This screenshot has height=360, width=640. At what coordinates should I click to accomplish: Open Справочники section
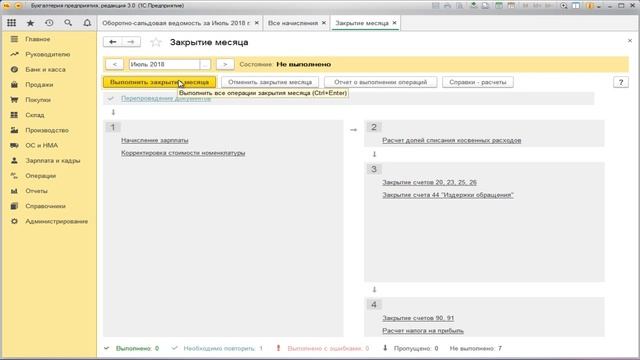[x=45, y=206]
